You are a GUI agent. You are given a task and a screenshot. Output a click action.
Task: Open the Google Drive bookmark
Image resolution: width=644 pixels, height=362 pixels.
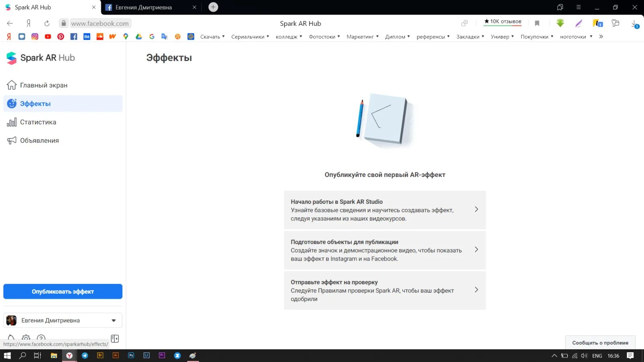139,37
